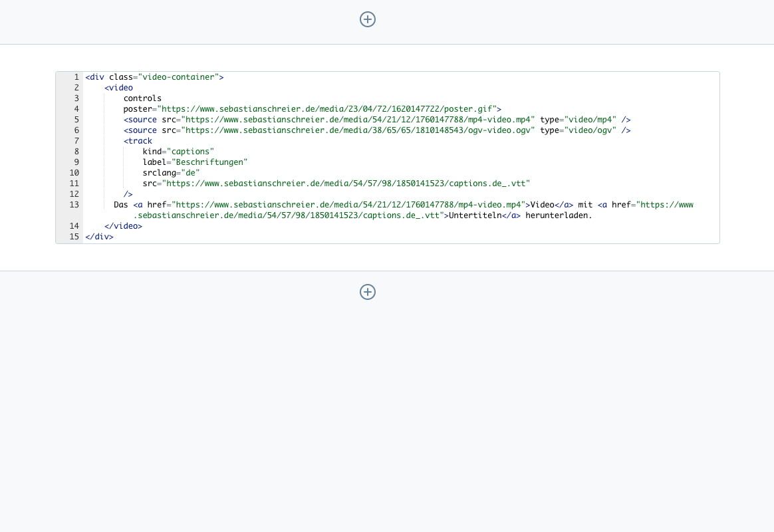The width and height of the screenshot is (774, 532).
Task: Click the poster.gif URL string
Action: [328, 109]
